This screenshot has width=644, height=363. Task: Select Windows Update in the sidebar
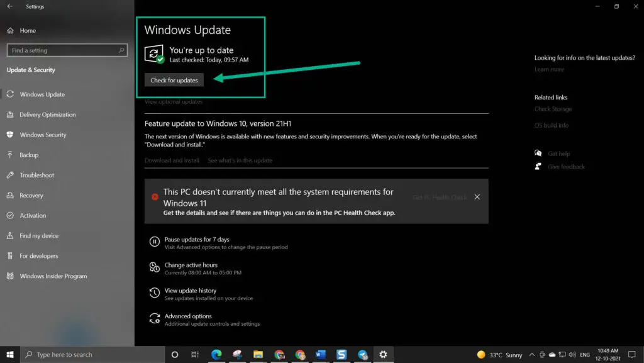click(x=42, y=94)
